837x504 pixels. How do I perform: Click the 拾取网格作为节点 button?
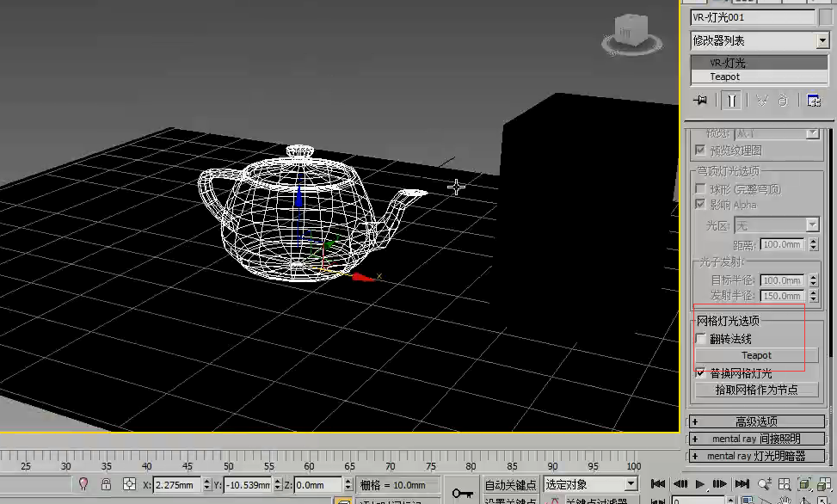[756, 390]
